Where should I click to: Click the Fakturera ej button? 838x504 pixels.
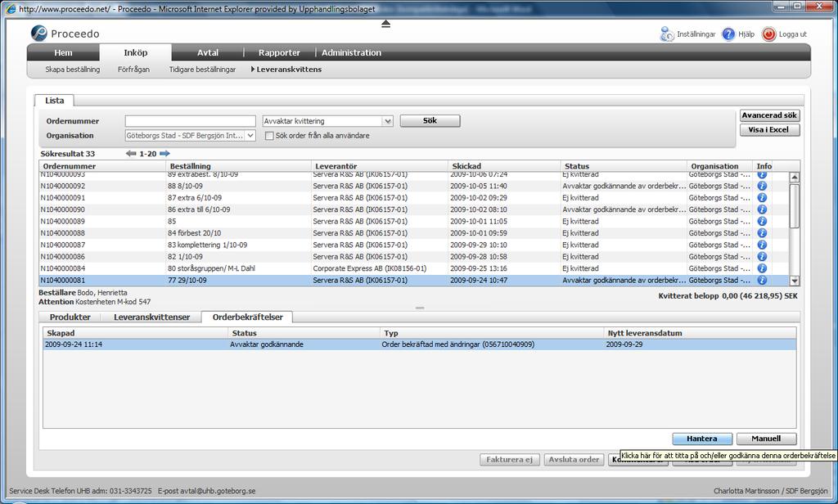509,460
